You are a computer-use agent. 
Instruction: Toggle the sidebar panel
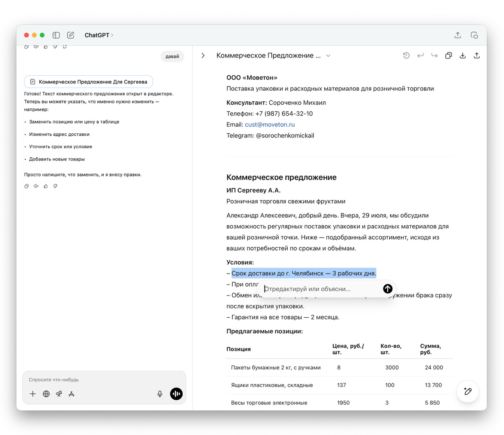(x=56, y=35)
